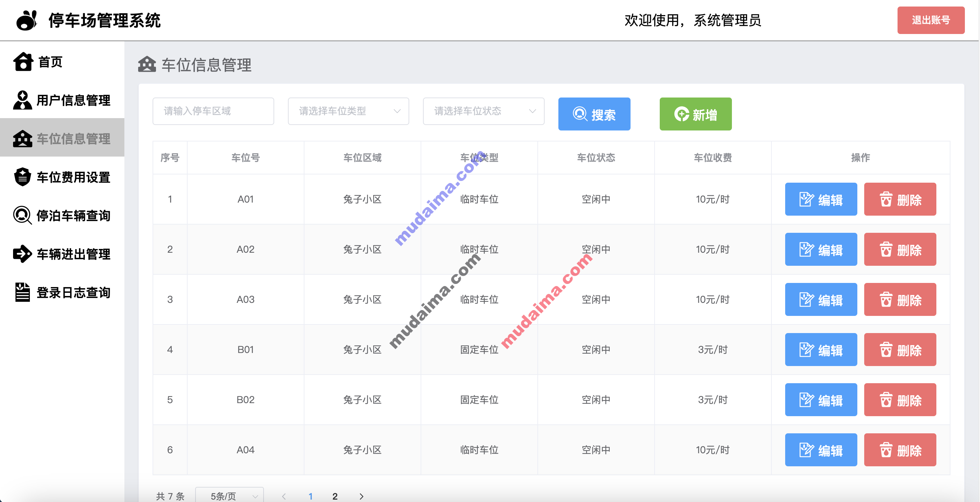Click the page title garage icon
This screenshot has height=502, width=980.
[147, 64]
